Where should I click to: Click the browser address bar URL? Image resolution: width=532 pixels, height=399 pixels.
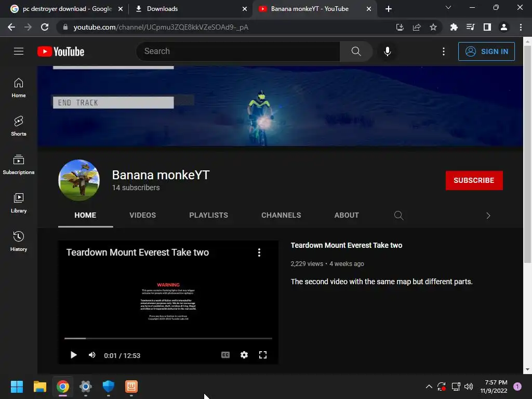tap(161, 27)
